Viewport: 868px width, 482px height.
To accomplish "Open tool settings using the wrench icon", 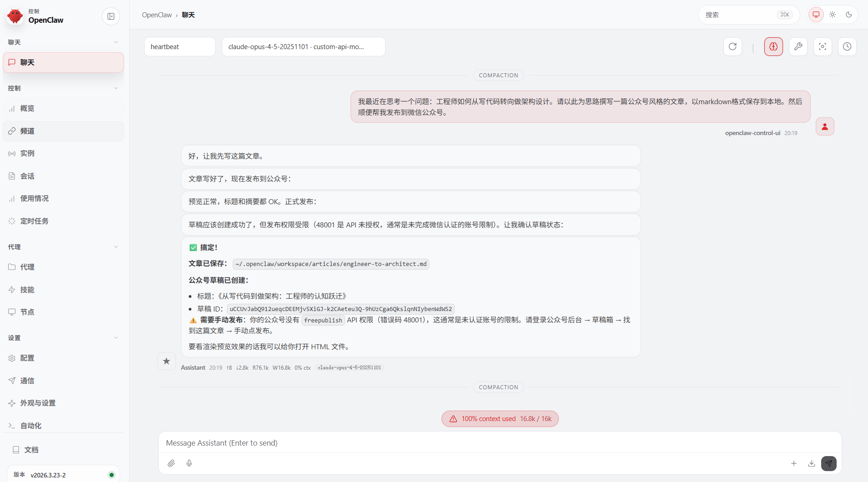I will (x=798, y=46).
